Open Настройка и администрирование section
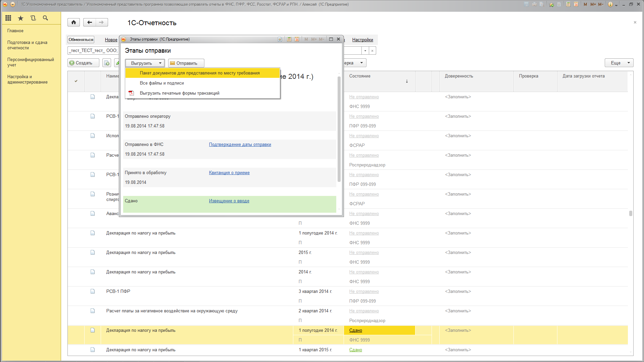 point(28,79)
